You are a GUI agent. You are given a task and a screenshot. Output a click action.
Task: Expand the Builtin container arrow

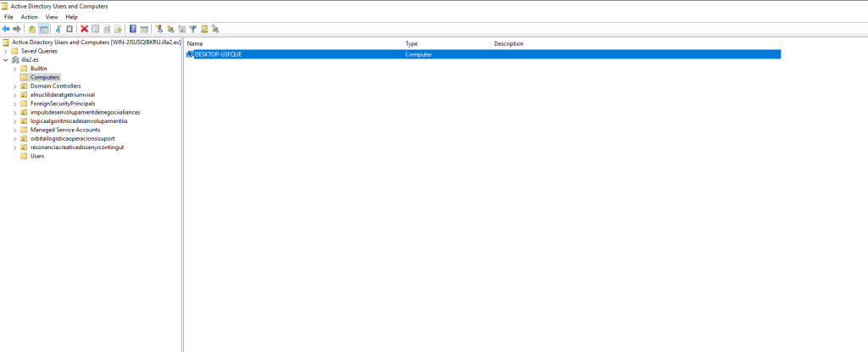point(15,69)
